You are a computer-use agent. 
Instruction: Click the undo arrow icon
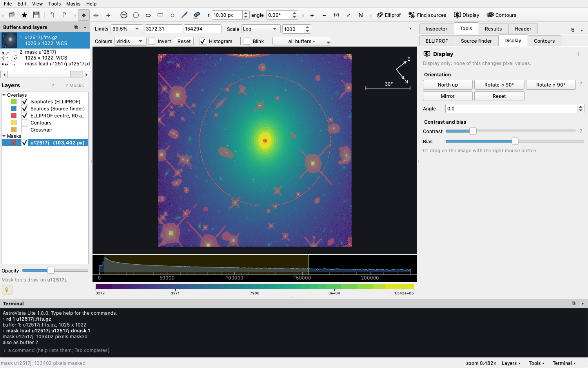click(52, 15)
